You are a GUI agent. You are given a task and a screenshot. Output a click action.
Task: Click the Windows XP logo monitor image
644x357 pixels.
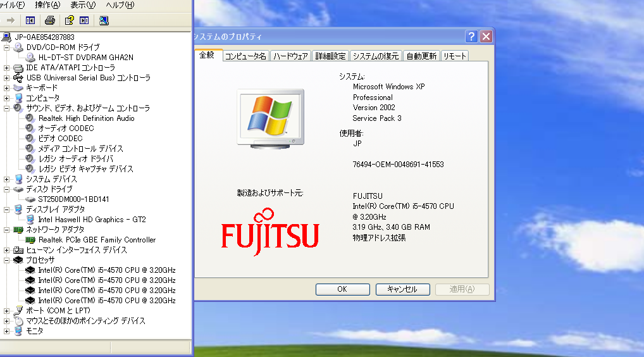pos(271,119)
